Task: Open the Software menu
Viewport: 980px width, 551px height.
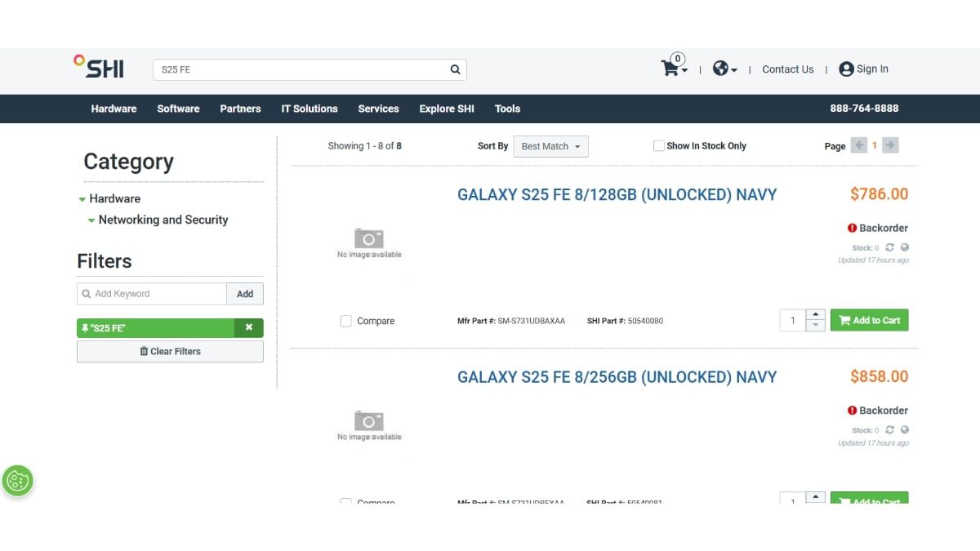Action: point(178,109)
